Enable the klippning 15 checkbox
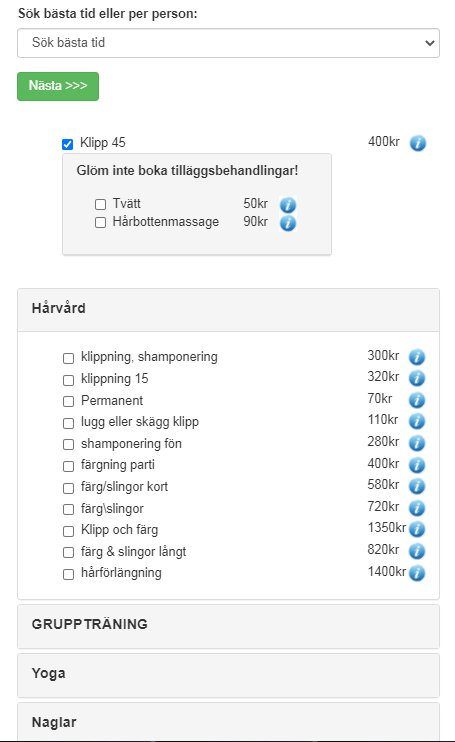Image resolution: width=455 pixels, height=742 pixels. click(69, 380)
